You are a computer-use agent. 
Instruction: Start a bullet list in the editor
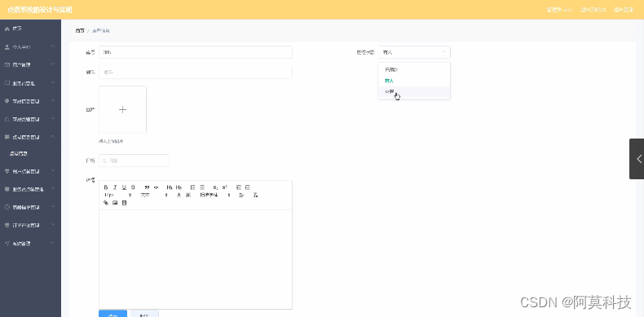tap(201, 187)
